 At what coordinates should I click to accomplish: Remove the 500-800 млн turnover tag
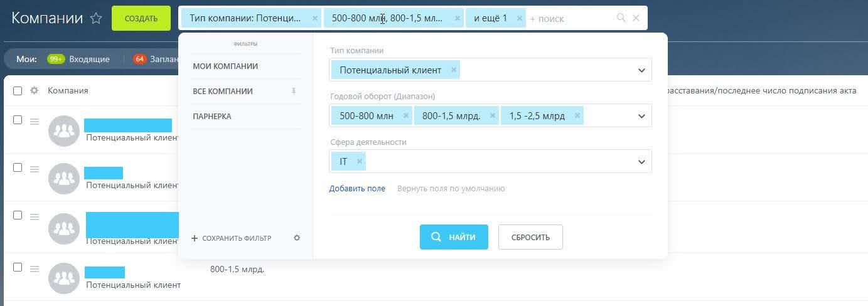click(406, 115)
